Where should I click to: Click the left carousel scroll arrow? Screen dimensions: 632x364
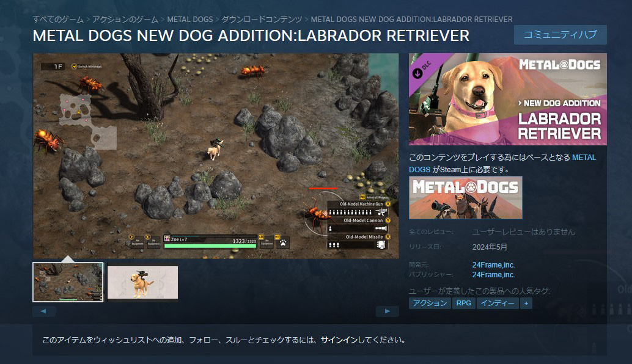tap(43, 311)
